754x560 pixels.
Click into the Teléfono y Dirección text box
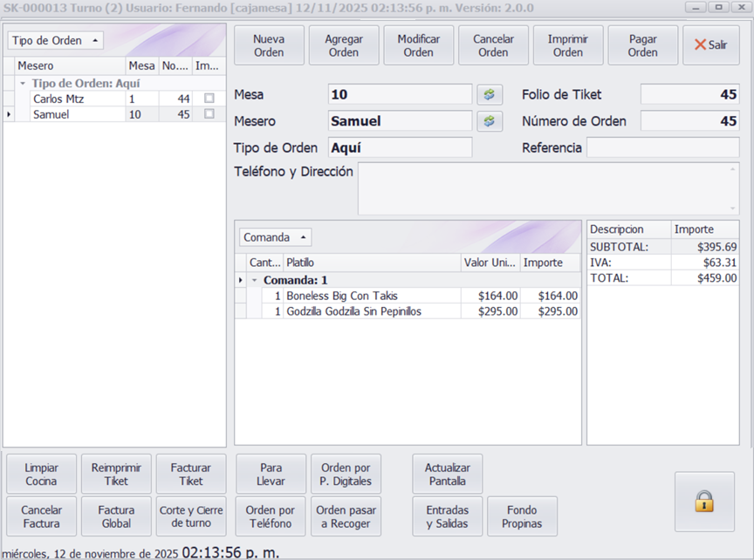(548, 188)
